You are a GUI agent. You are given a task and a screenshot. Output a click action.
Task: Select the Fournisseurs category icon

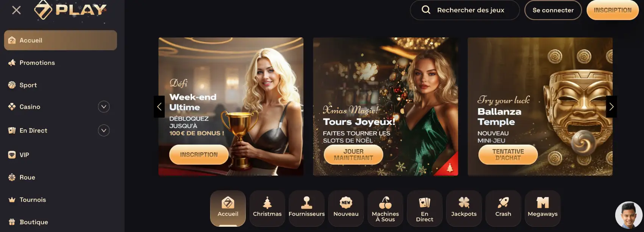point(306,203)
